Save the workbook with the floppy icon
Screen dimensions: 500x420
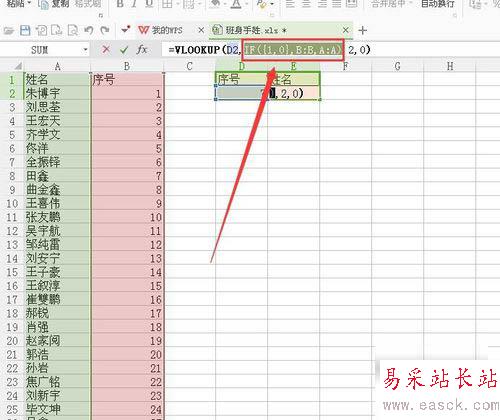(25, 31)
